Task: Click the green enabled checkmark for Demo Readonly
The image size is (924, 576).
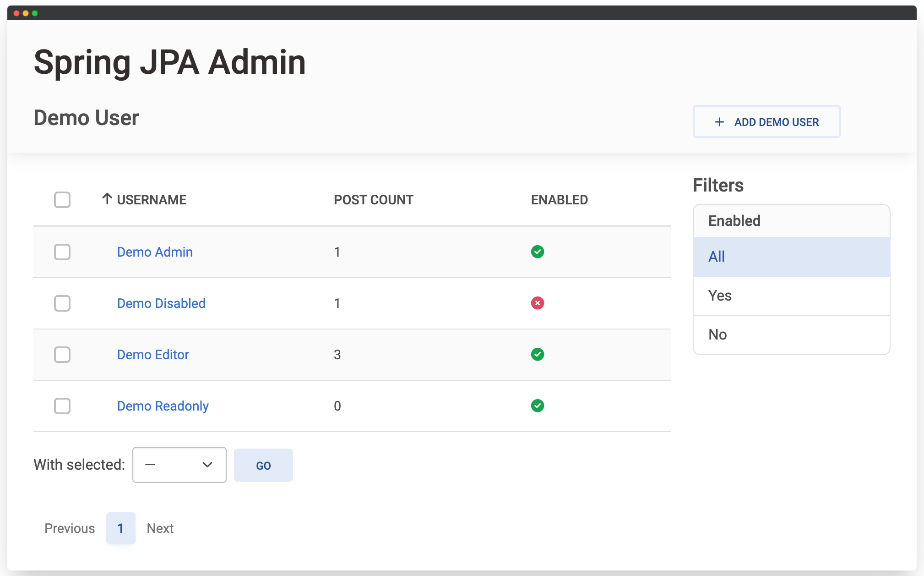Action: [538, 406]
